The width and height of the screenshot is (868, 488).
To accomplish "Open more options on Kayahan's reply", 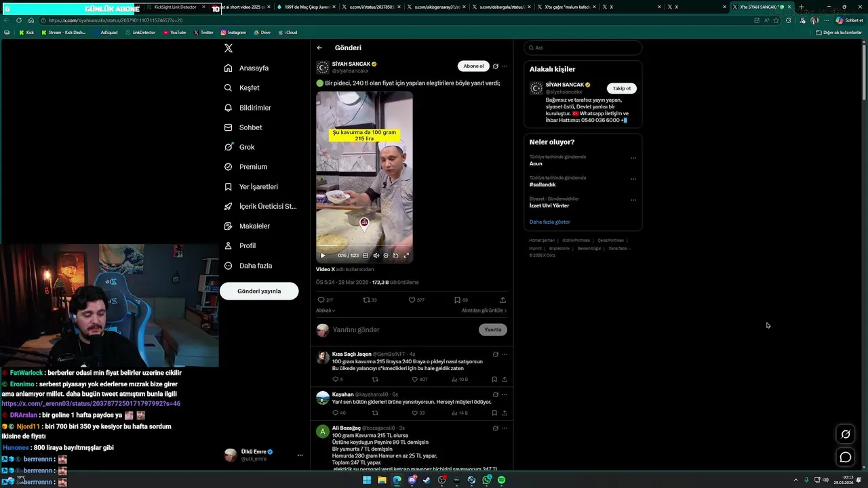I will point(505,394).
